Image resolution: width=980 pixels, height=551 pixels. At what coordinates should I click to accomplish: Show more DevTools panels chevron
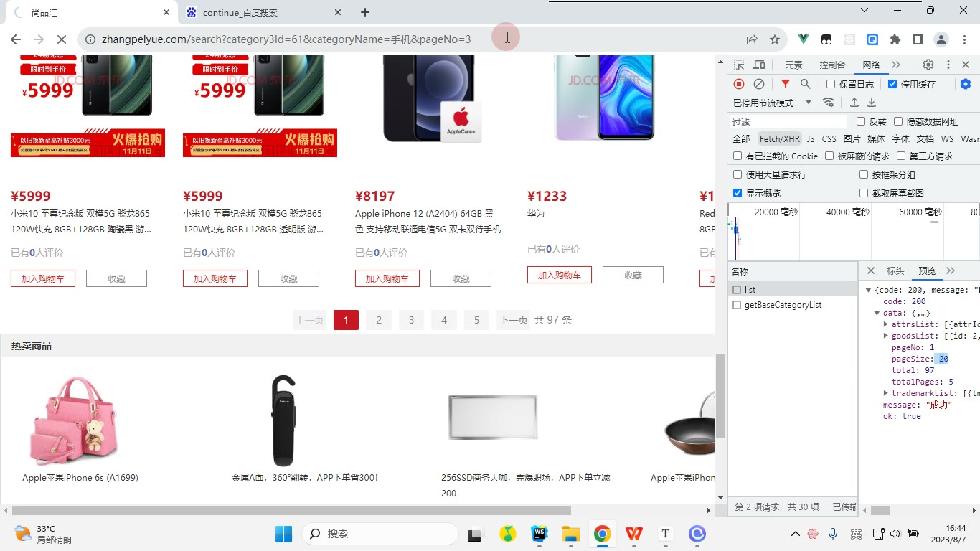pos(896,65)
